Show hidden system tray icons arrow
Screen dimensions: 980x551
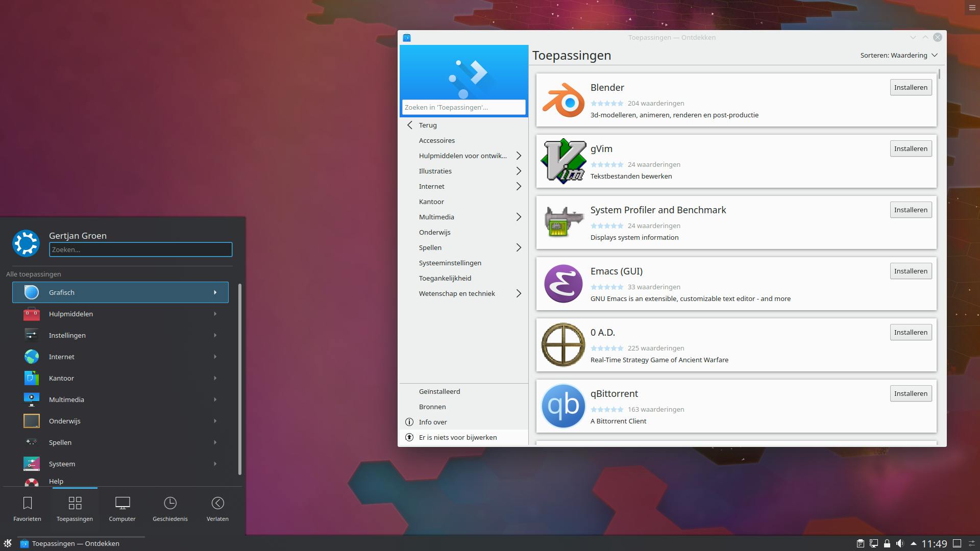(x=913, y=544)
